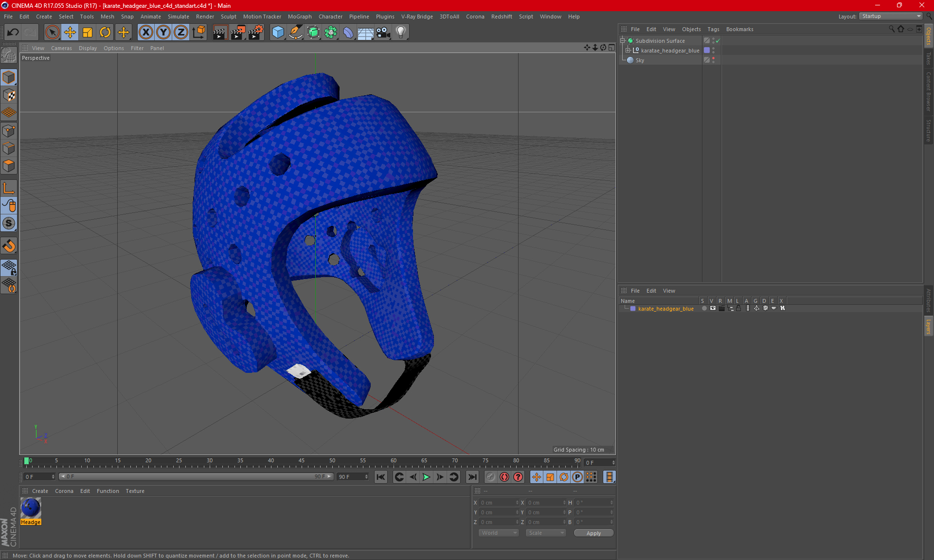This screenshot has width=934, height=560.
Task: Expand the karatae_headgear_blue object
Action: [628, 51]
